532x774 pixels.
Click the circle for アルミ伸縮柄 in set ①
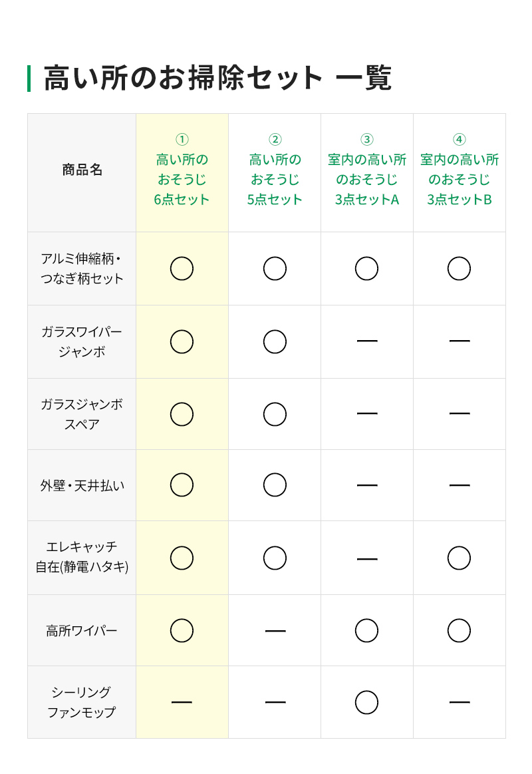[182, 269]
